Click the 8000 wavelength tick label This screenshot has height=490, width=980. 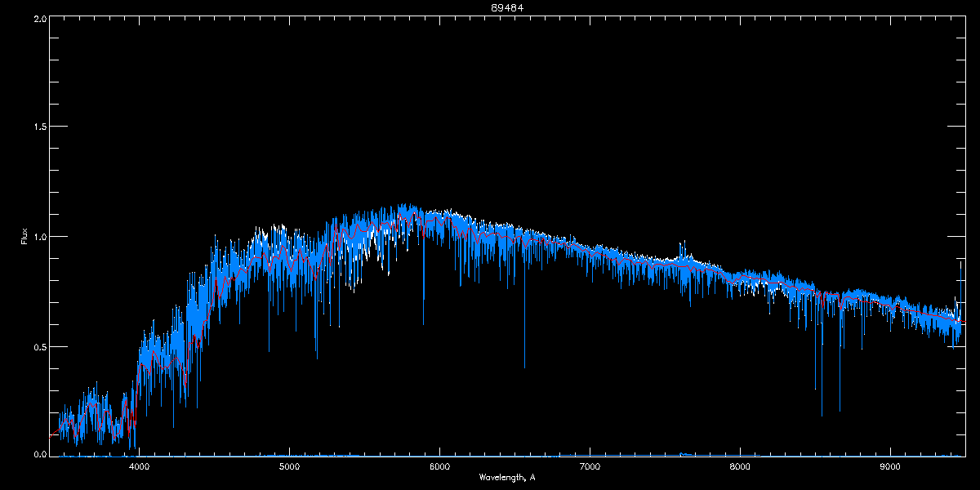740,466
